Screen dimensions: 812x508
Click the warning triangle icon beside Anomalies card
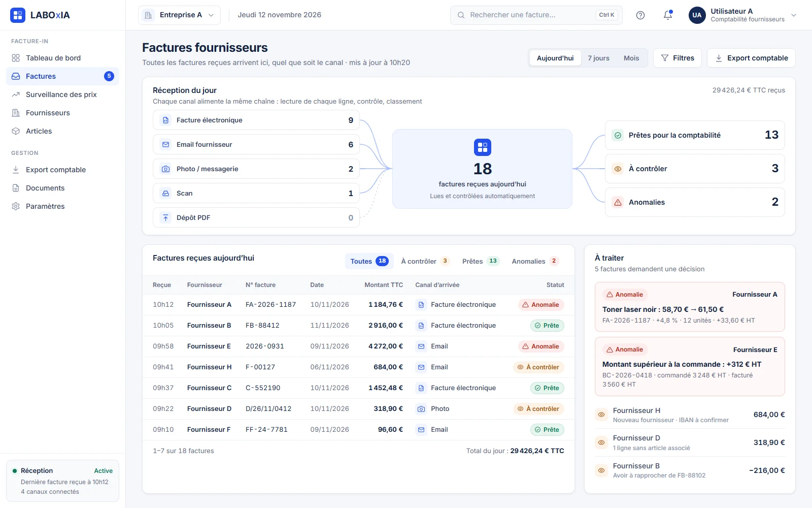pyautogui.click(x=618, y=202)
